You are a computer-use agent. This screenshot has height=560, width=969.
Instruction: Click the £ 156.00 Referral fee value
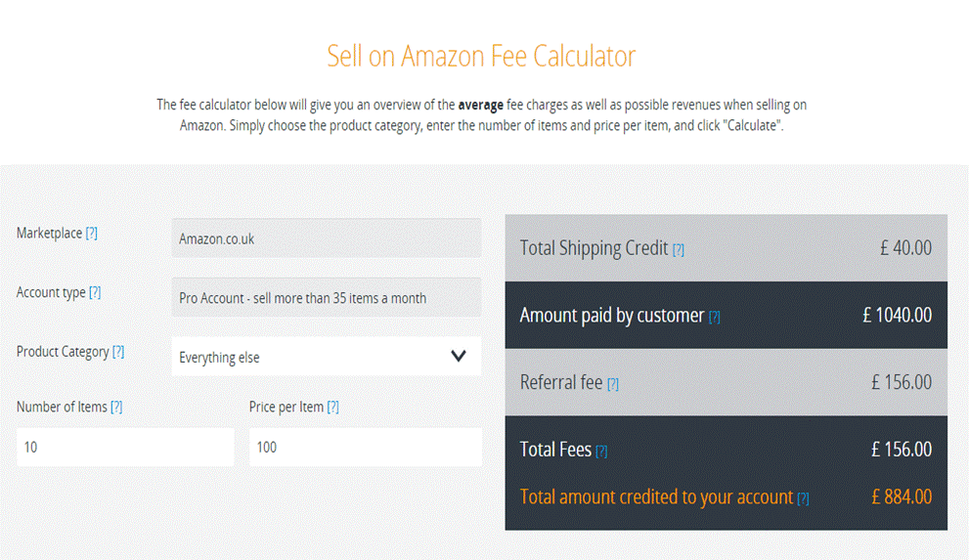coord(902,382)
